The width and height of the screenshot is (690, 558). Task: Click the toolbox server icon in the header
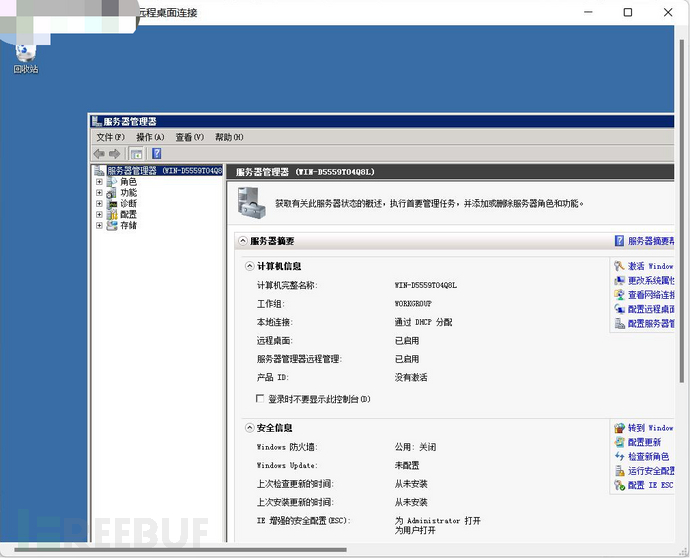(x=251, y=202)
